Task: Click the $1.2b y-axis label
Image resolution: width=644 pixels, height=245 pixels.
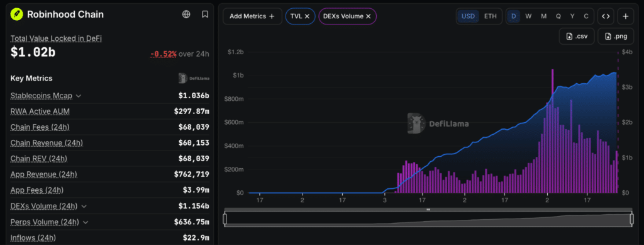Action: point(236,52)
